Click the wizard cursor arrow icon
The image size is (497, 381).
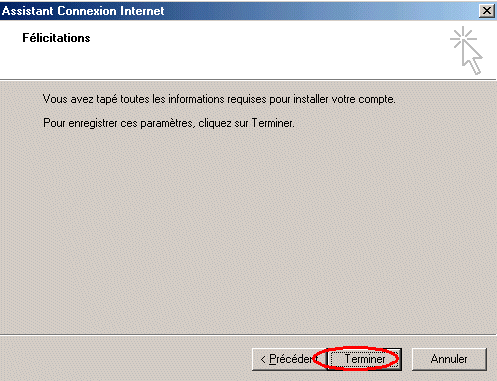(x=472, y=57)
